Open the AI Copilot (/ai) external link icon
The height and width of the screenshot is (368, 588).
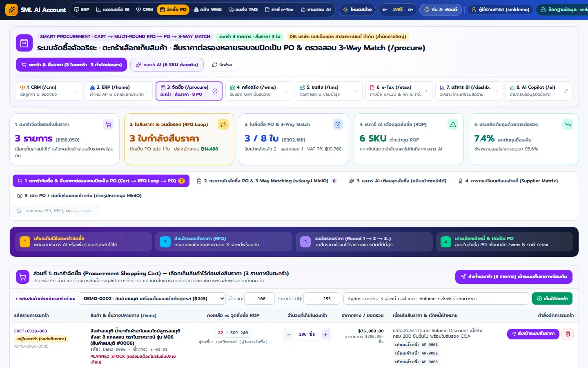(x=566, y=91)
